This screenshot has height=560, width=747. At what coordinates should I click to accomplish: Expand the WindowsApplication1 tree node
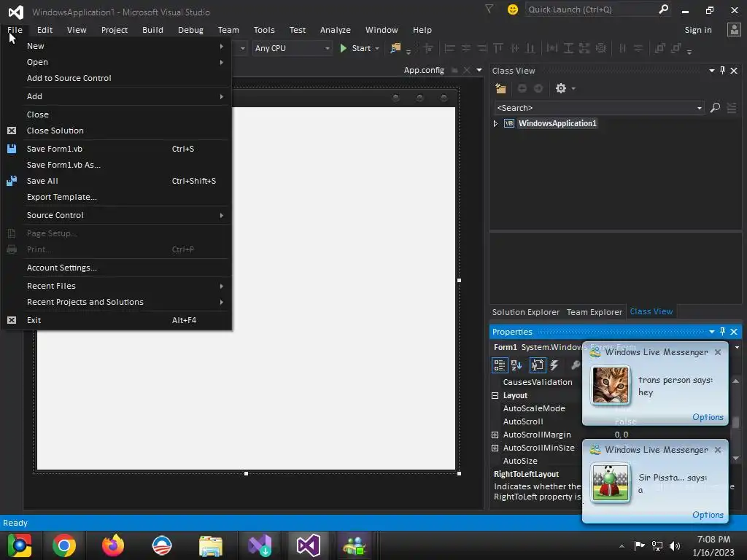(x=495, y=123)
